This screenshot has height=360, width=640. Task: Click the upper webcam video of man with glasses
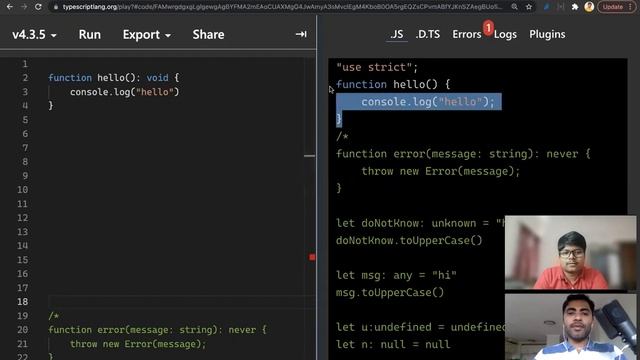[x=570, y=253]
